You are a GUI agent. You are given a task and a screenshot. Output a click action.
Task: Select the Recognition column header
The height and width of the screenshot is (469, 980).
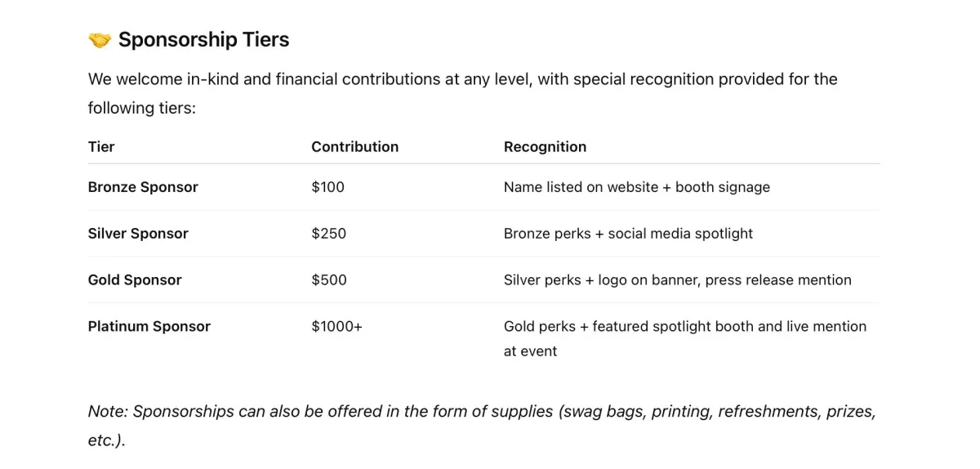[x=545, y=147]
